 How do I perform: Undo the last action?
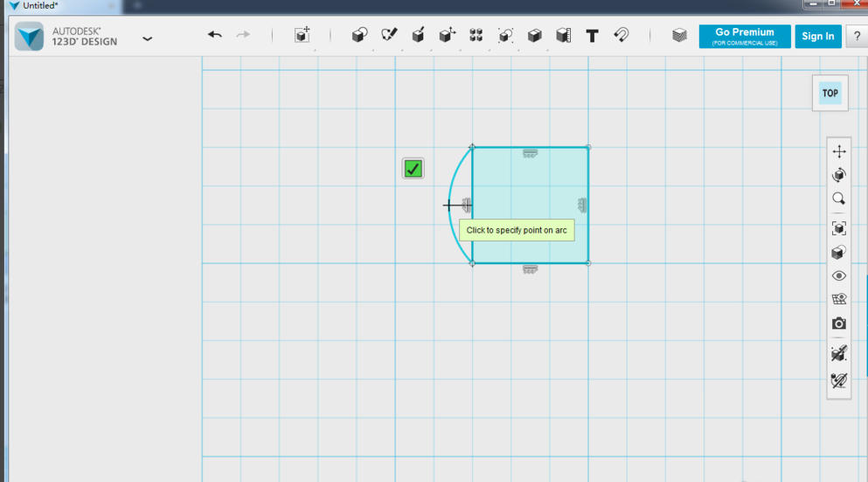click(x=215, y=35)
